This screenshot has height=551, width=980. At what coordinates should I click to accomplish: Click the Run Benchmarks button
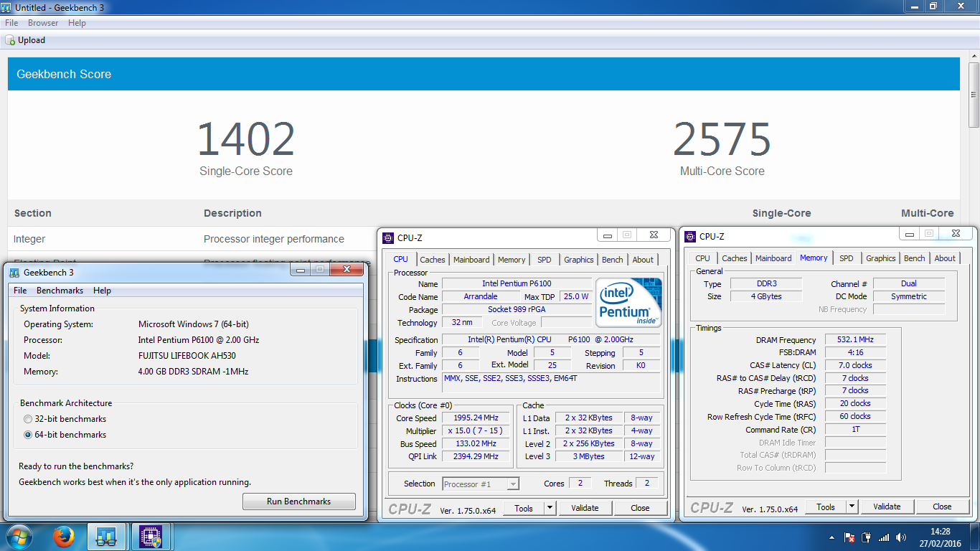coord(299,501)
